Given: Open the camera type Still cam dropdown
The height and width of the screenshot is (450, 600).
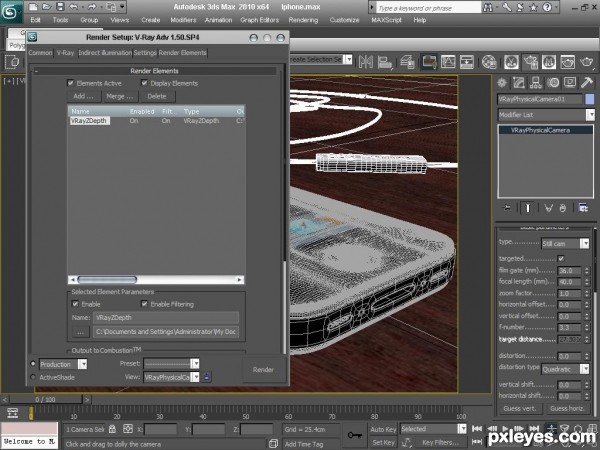Looking at the screenshot, I should point(565,243).
